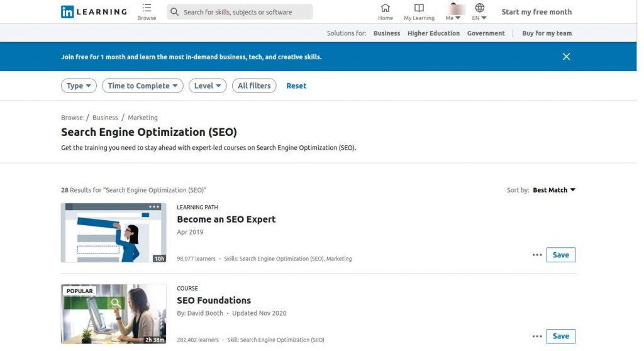The height and width of the screenshot is (351, 644).
Task: Expand the Time to Complete filter
Action: [x=143, y=86]
